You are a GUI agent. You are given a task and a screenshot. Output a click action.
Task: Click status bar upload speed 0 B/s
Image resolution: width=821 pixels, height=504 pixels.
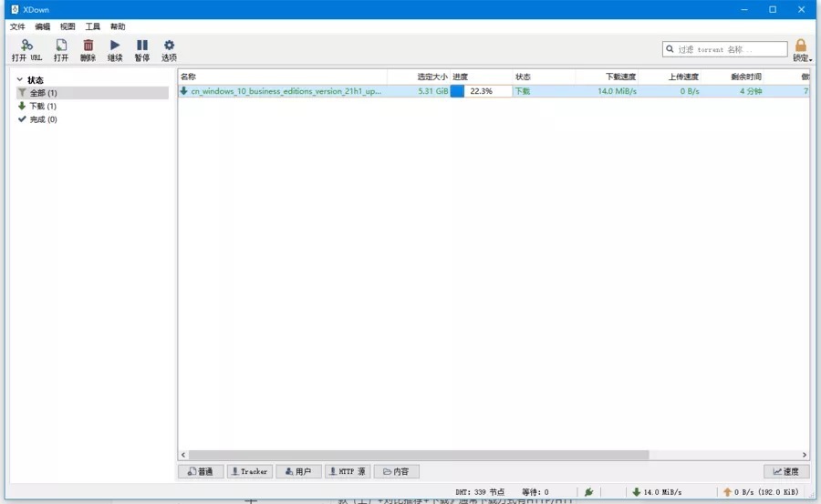click(761, 492)
